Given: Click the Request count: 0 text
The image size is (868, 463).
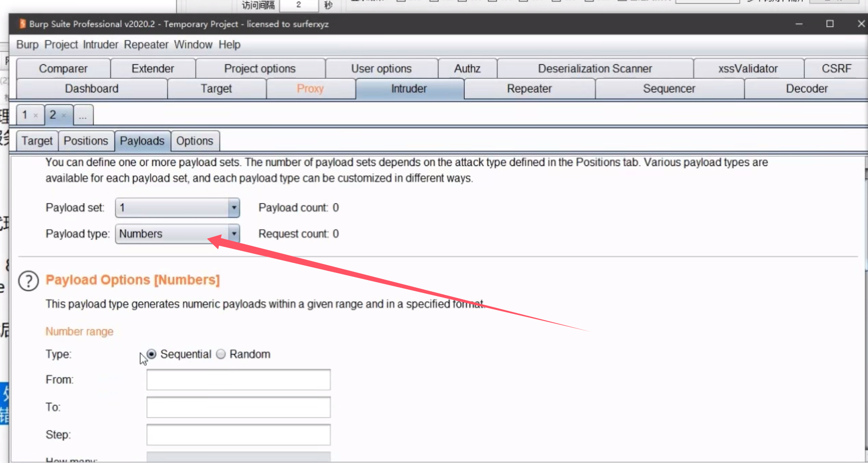Looking at the screenshot, I should (298, 234).
